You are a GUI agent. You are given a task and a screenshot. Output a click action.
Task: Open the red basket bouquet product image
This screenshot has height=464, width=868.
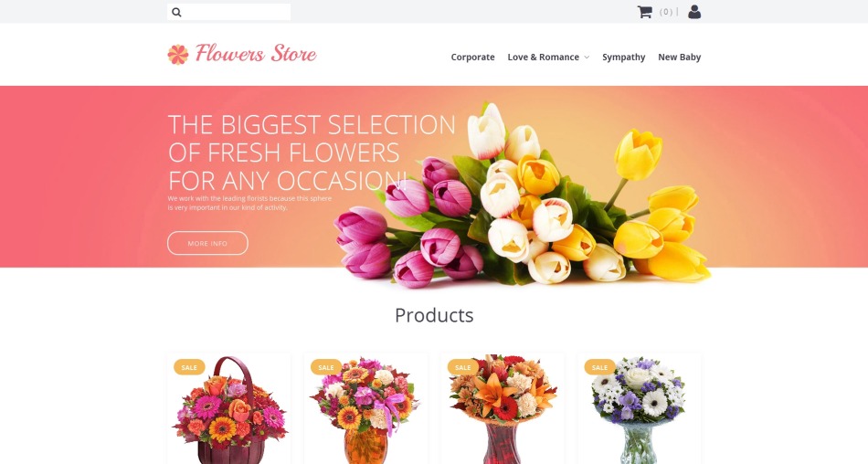point(229,410)
